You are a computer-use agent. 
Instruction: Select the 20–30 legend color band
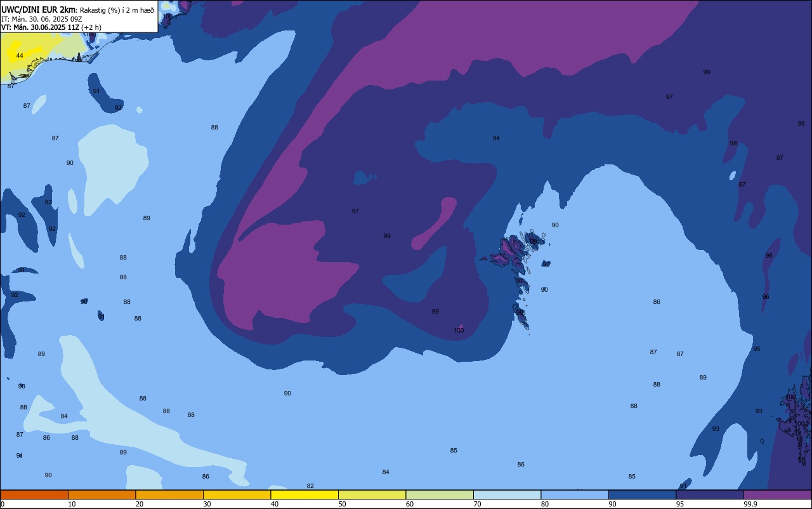click(x=169, y=494)
